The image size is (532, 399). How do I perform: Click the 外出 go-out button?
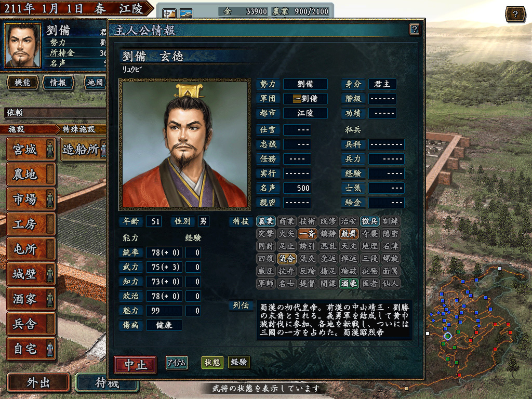[x=38, y=382]
